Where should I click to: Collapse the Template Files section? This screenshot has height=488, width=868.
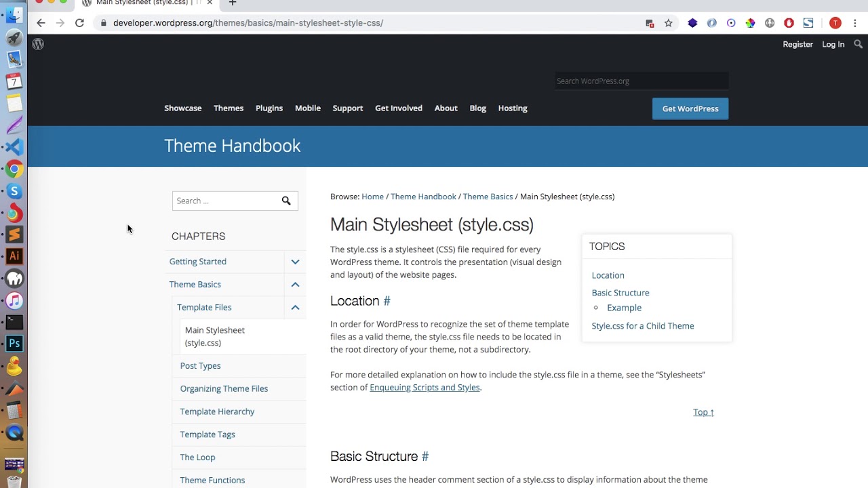[295, 308]
